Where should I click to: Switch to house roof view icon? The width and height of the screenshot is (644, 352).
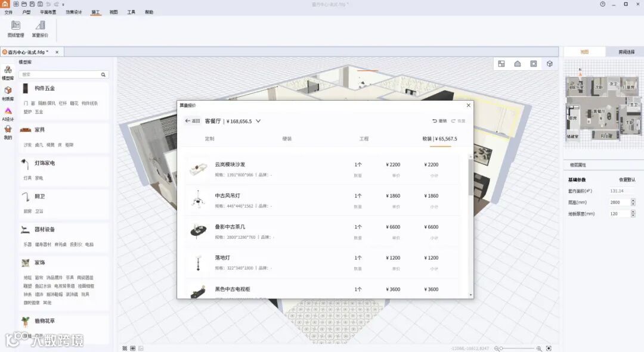(x=518, y=64)
